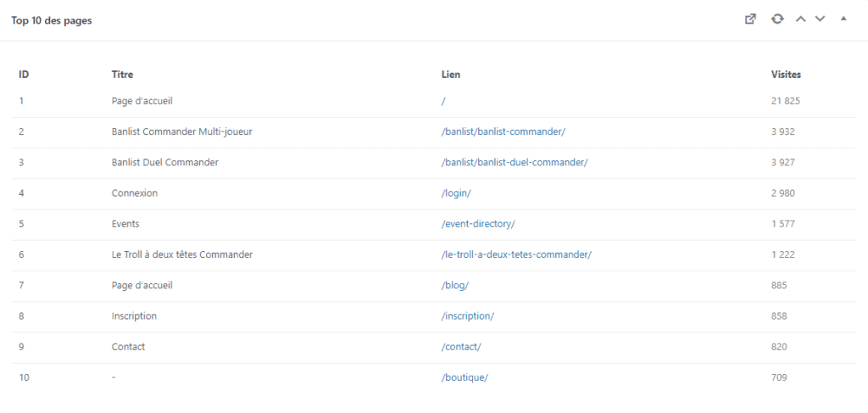
Task: Collapse the Top 10 des pages panel
Action: 843,19
